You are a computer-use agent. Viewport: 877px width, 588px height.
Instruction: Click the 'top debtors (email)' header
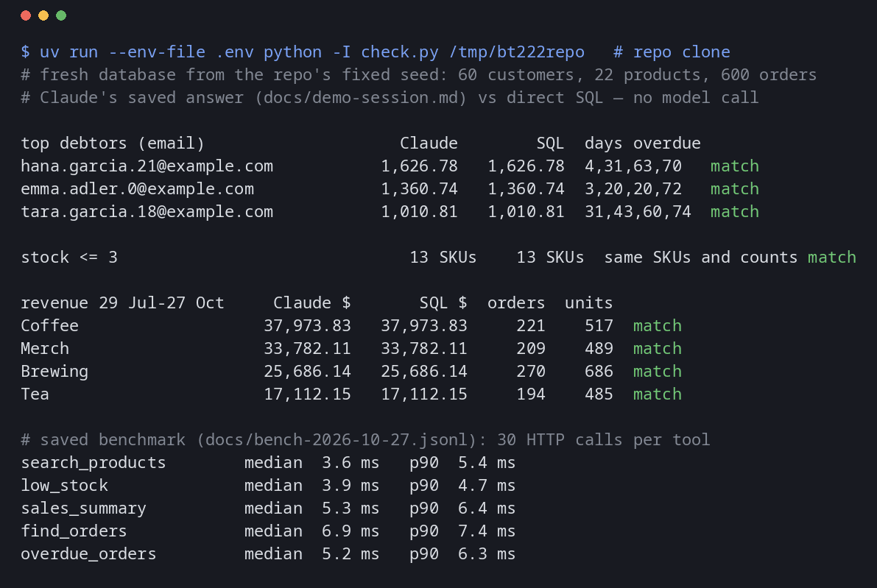113,144
